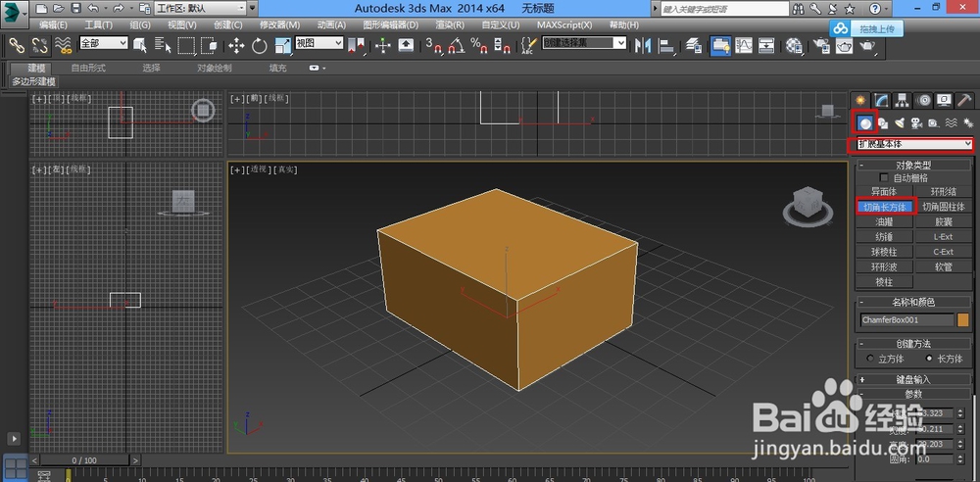
Task: Open the Schematic View icon
Action: click(x=767, y=46)
